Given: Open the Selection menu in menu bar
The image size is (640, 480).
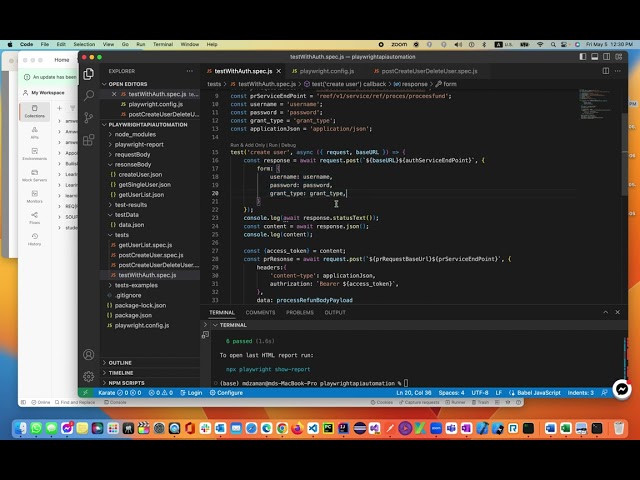Looking at the screenshot, I should (x=84, y=44).
